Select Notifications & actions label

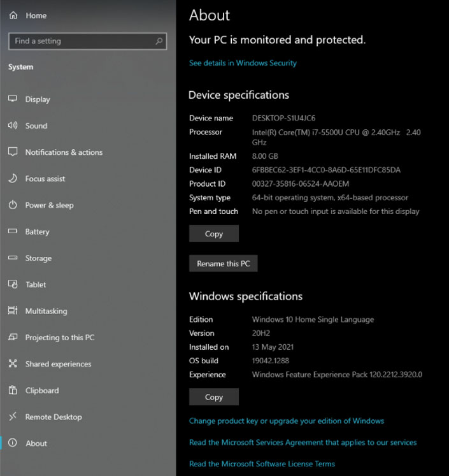click(x=64, y=152)
